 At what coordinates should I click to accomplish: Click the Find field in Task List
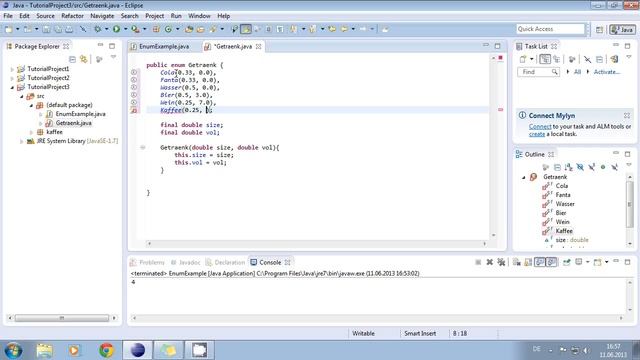(x=538, y=72)
